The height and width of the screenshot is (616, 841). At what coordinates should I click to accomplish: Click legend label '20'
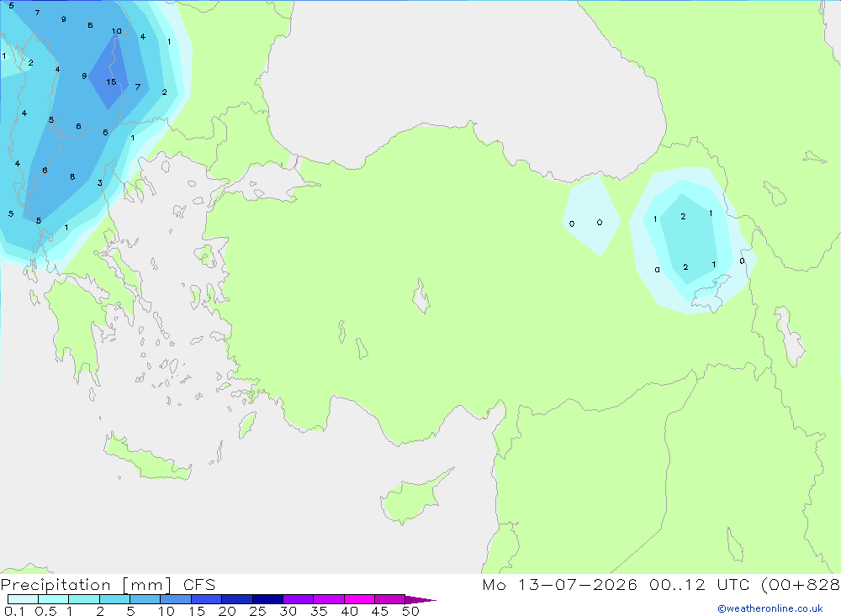(227, 611)
